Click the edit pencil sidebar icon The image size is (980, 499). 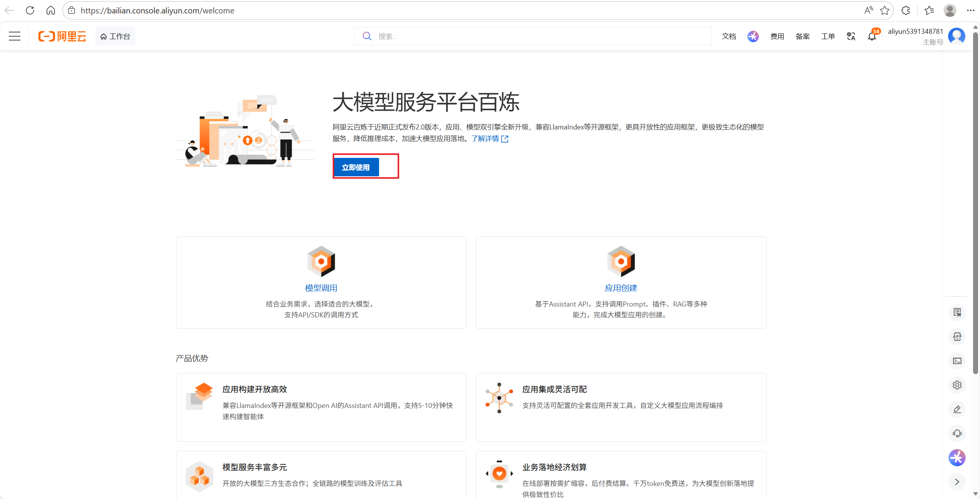coord(957,409)
